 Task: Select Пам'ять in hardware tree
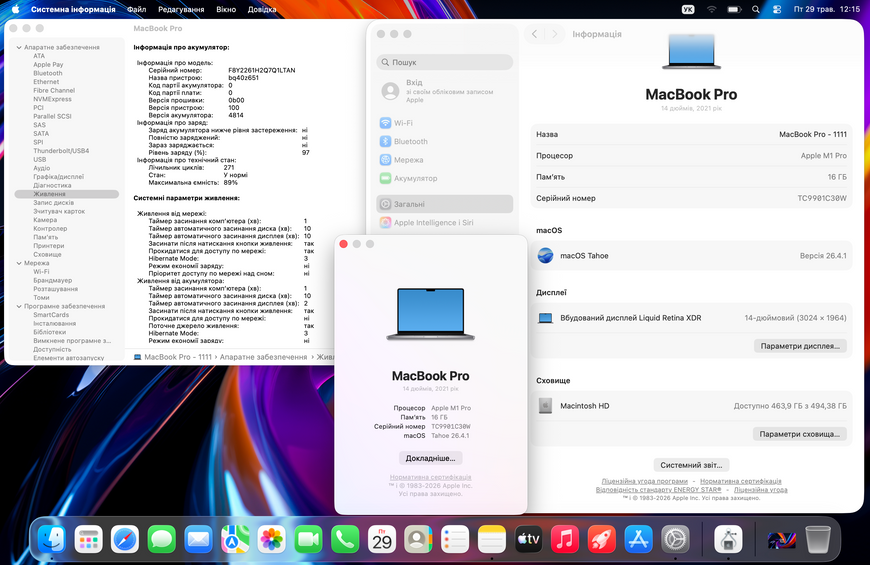45,237
